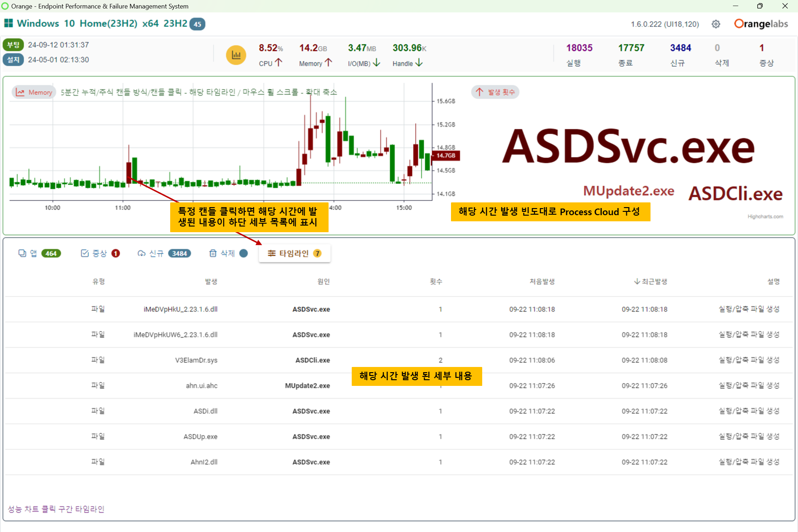Screen dimensions: 798x532
Task: Click the 09-22 11:08:08 latest occurrence cell
Action: [644, 360]
